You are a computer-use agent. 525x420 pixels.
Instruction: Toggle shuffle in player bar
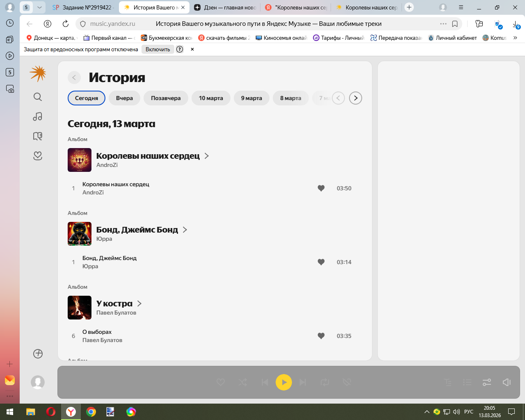pyautogui.click(x=243, y=382)
